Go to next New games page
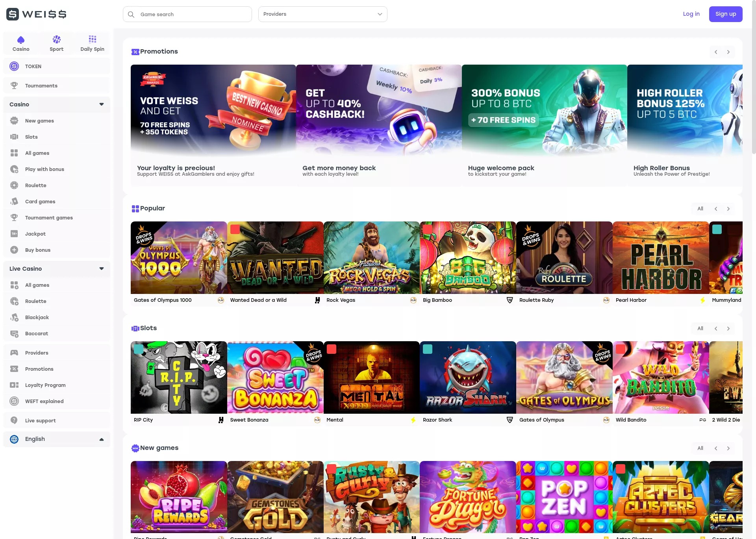 click(x=728, y=448)
